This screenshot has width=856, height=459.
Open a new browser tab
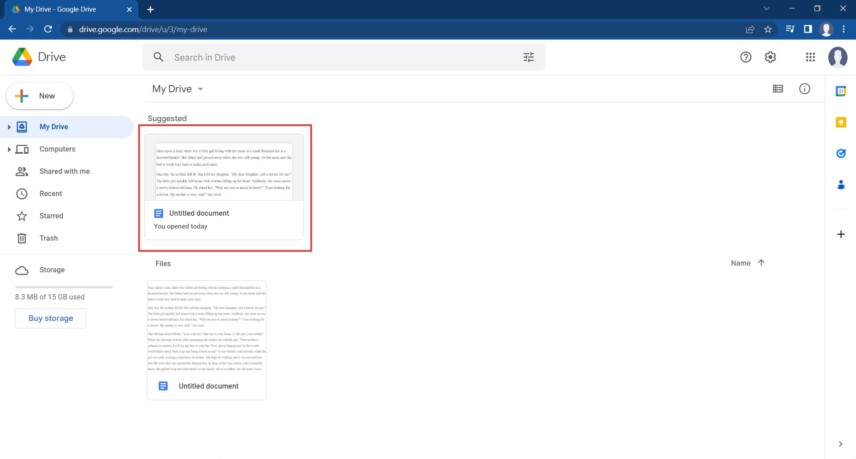150,9
